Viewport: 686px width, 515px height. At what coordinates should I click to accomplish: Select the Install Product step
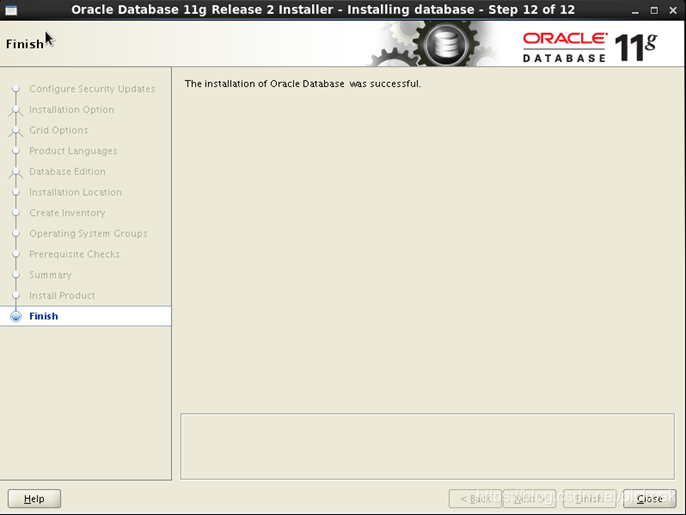pos(62,295)
